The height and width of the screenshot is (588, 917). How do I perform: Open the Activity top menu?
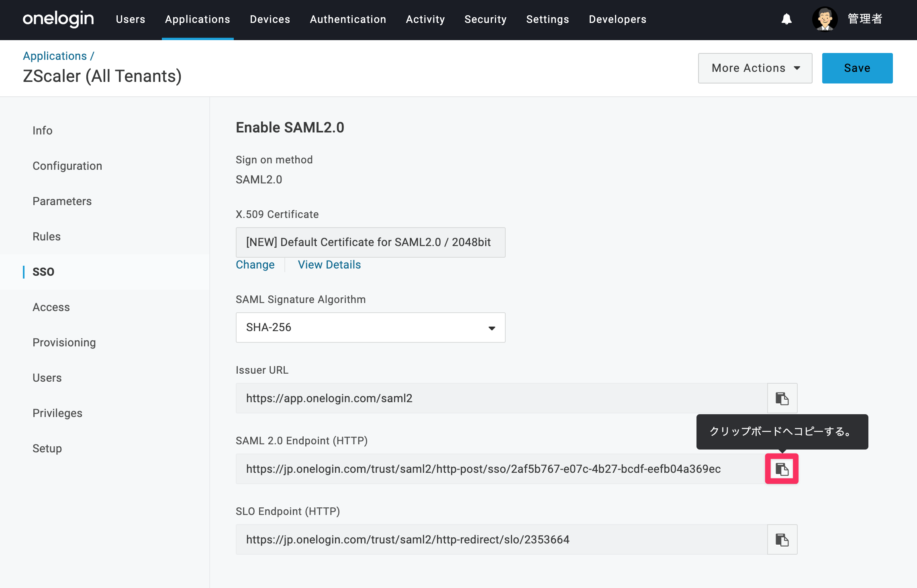tap(425, 19)
